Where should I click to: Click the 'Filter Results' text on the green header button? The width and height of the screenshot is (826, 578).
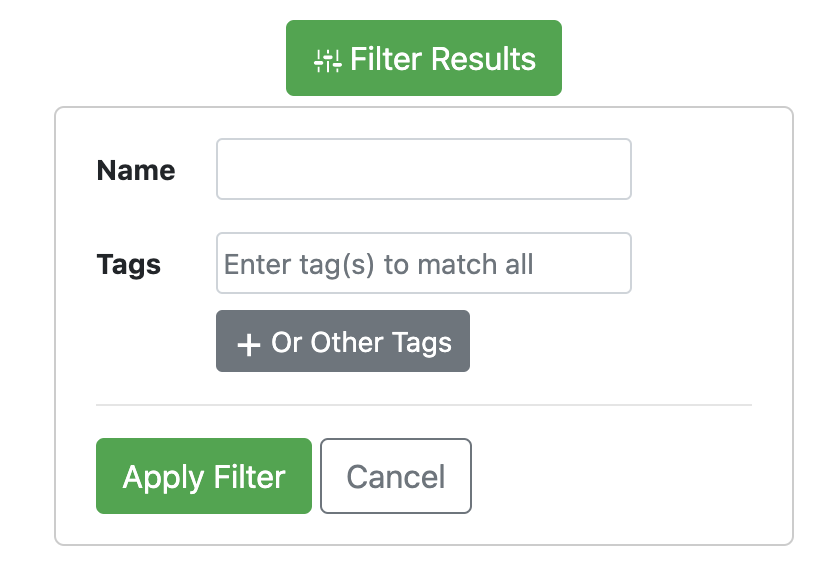(x=443, y=58)
